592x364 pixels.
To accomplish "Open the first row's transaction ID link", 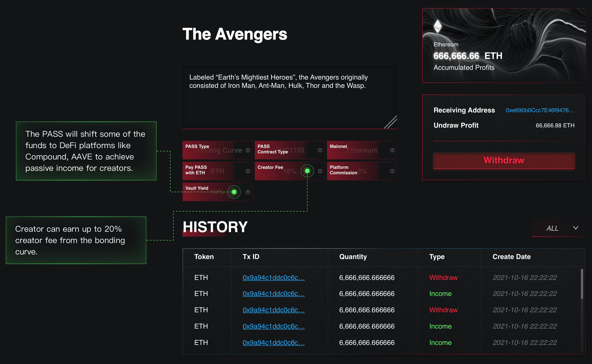I will pos(273,278).
